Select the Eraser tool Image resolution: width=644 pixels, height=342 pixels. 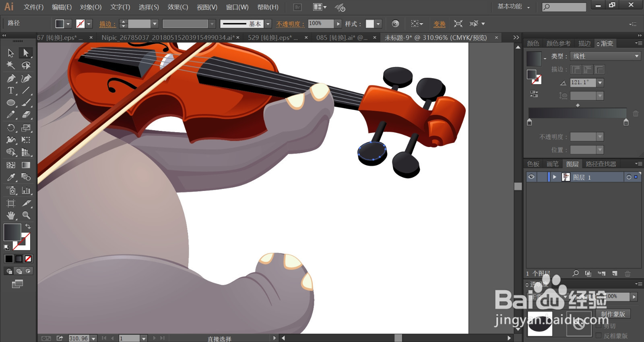[26, 115]
